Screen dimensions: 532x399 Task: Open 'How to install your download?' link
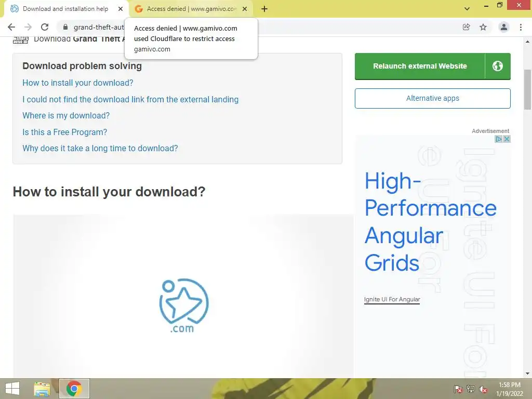click(x=78, y=83)
